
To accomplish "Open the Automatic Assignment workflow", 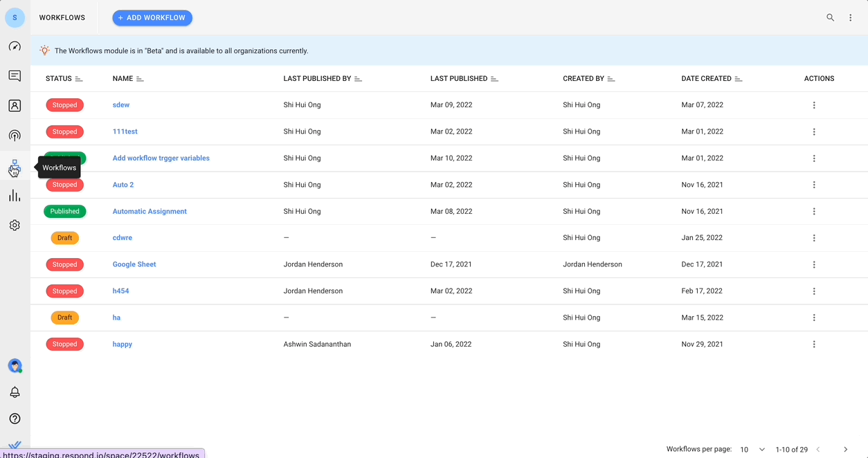I will tap(150, 211).
